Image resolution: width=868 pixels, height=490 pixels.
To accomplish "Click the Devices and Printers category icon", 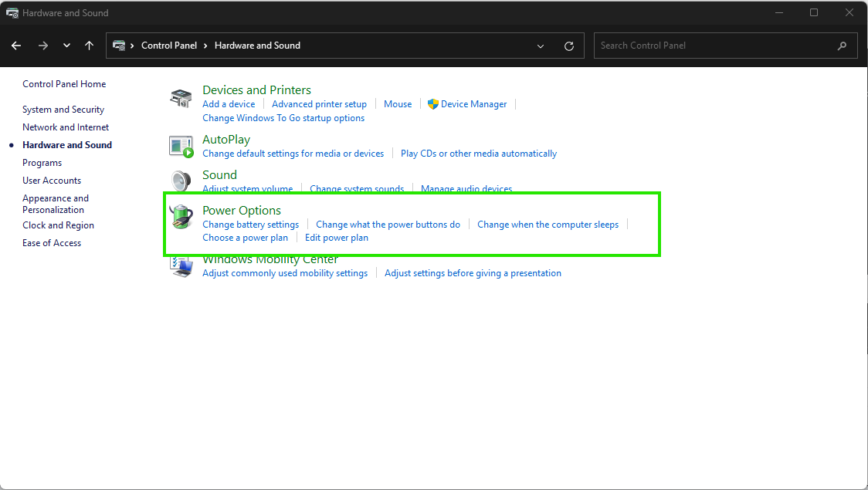I will pyautogui.click(x=181, y=98).
